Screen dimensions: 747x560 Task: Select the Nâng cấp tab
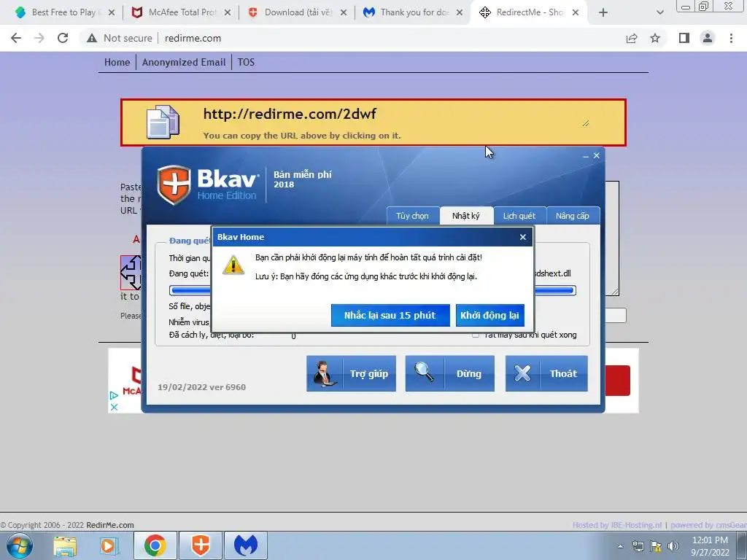[573, 216]
